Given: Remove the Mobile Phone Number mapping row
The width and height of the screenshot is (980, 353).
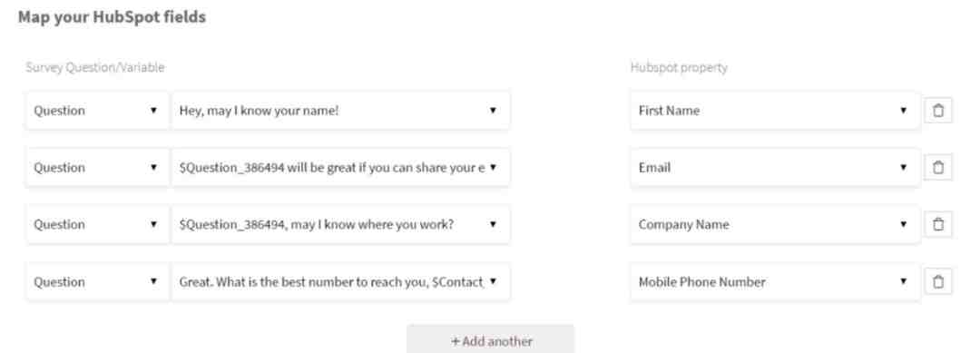Looking at the screenshot, I should click(938, 282).
